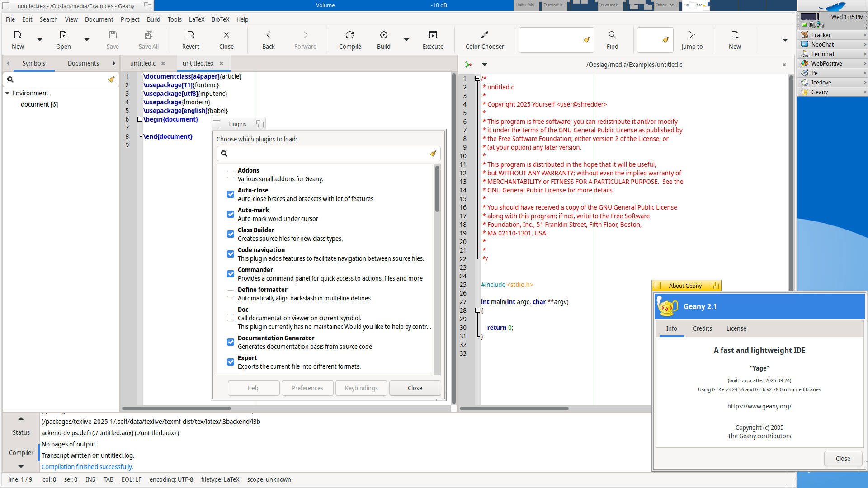This screenshot has width=868, height=488.
Task: Enable the Addons plugin checkbox
Action: click(231, 174)
